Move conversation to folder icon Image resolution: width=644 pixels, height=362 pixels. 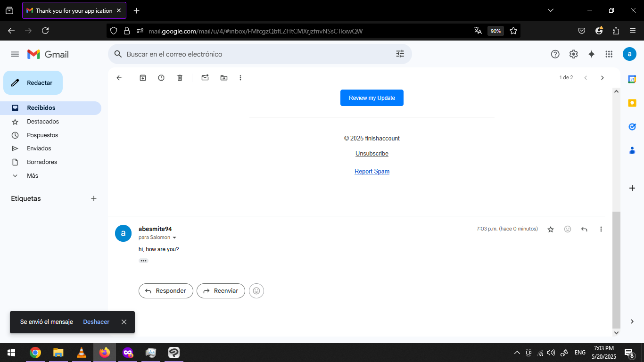(224, 78)
